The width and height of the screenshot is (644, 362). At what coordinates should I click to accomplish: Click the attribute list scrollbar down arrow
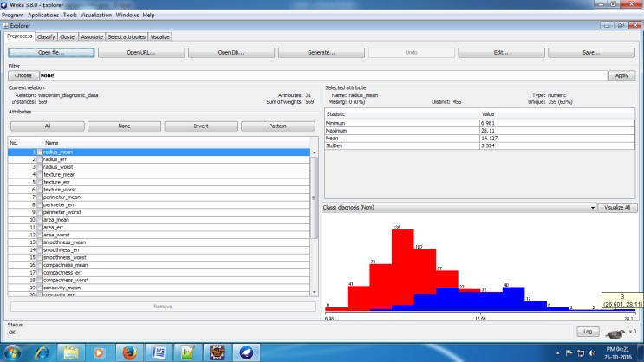[x=314, y=294]
